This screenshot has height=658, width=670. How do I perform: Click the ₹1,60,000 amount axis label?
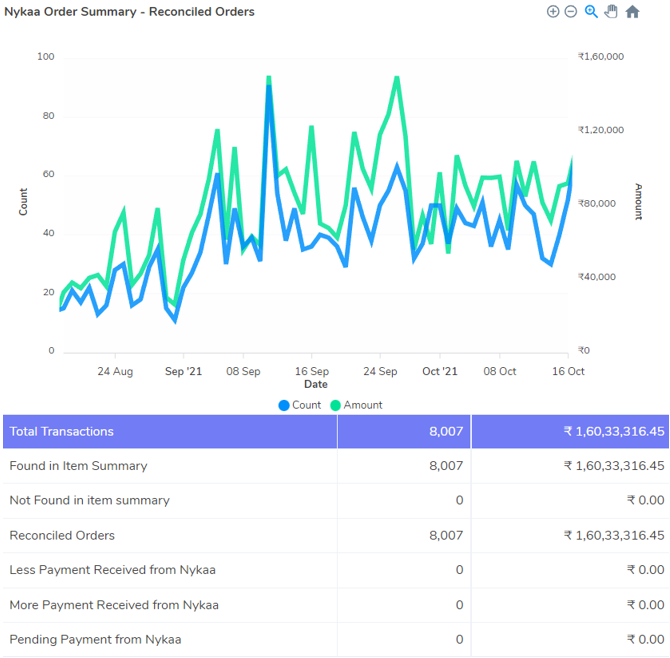(x=601, y=57)
